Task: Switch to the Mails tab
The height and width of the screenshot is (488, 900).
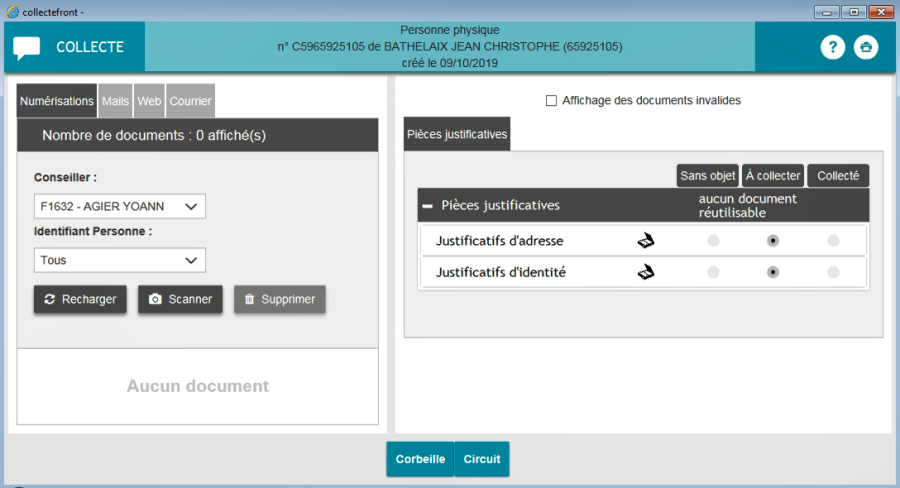Action: (x=115, y=101)
